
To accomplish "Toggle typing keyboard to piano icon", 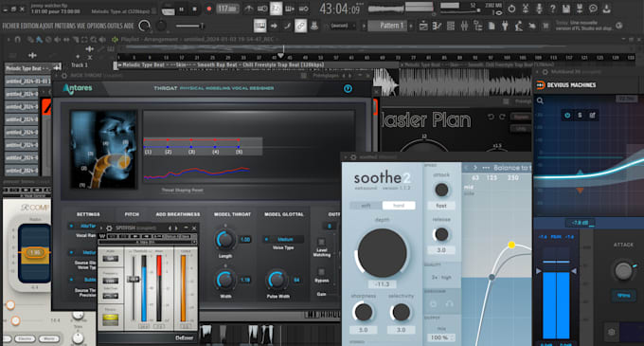I will coord(259,26).
